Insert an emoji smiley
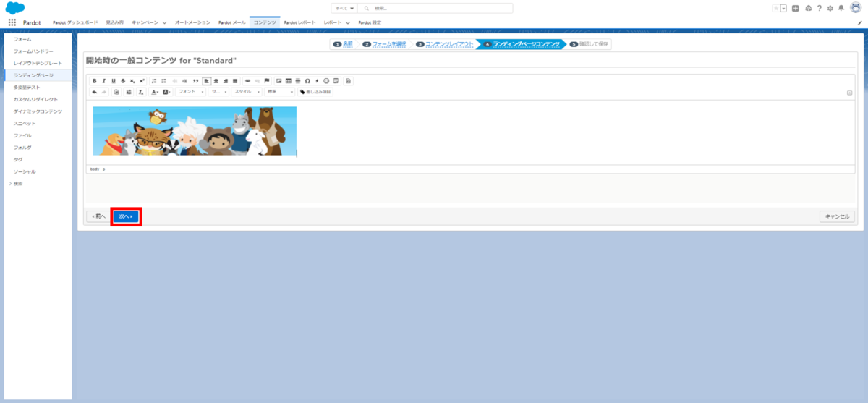 click(x=326, y=81)
